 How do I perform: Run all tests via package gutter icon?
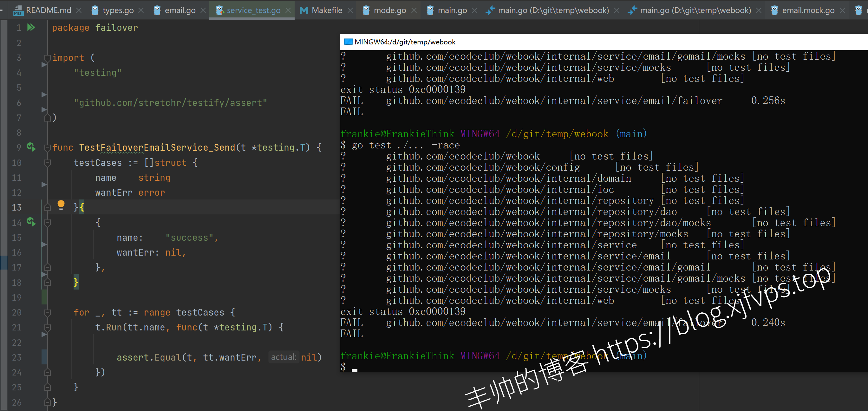pyautogui.click(x=31, y=27)
